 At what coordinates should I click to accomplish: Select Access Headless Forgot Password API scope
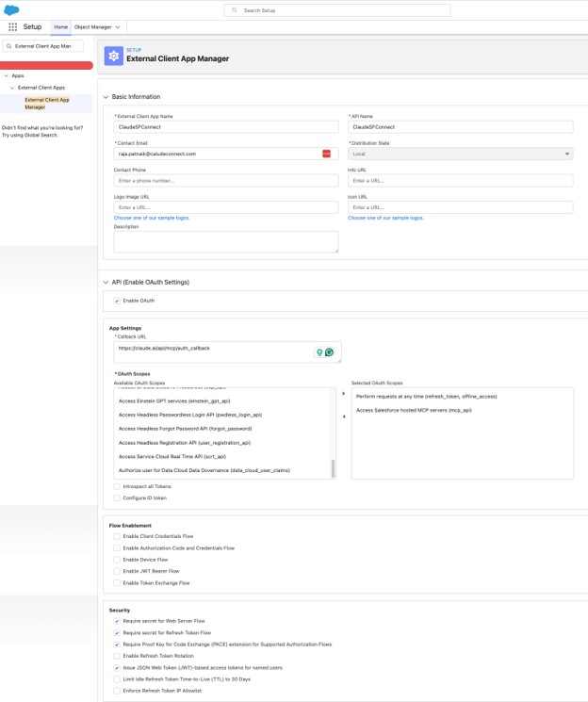click(185, 429)
